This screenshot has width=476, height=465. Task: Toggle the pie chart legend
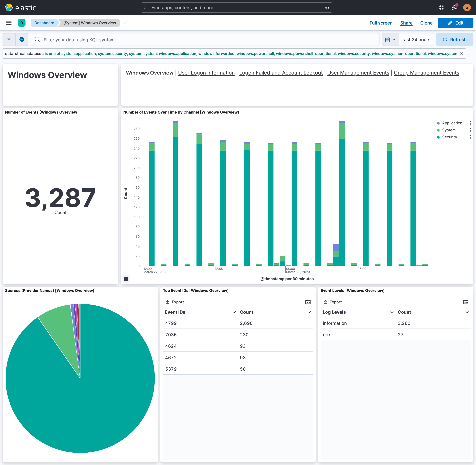click(8, 457)
